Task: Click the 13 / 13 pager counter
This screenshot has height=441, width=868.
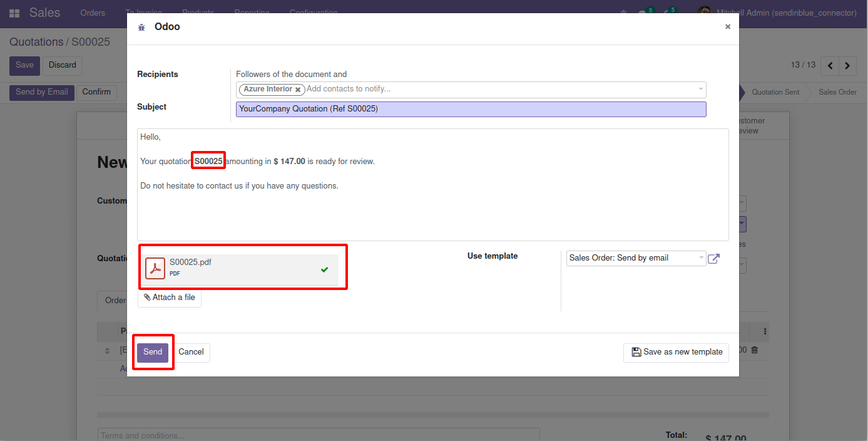Action: click(x=804, y=65)
